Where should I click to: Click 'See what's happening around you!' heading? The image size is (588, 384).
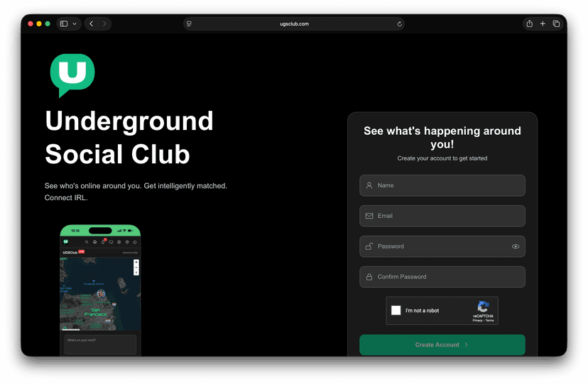[x=442, y=137]
